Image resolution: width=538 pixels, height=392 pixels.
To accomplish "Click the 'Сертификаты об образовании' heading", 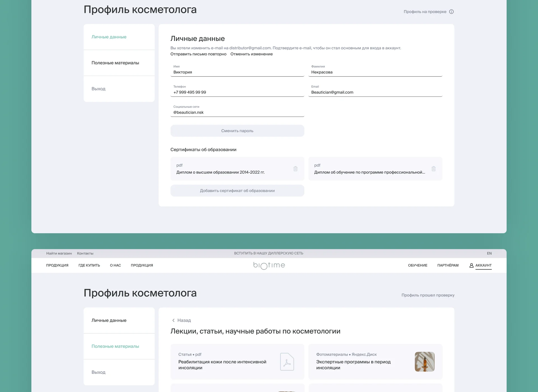I will coord(203,150).
